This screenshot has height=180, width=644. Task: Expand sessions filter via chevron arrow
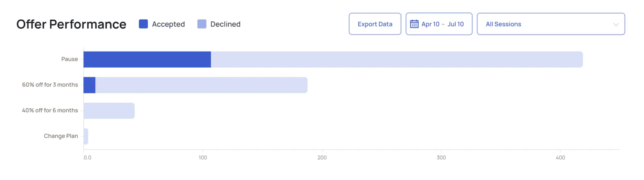click(615, 25)
